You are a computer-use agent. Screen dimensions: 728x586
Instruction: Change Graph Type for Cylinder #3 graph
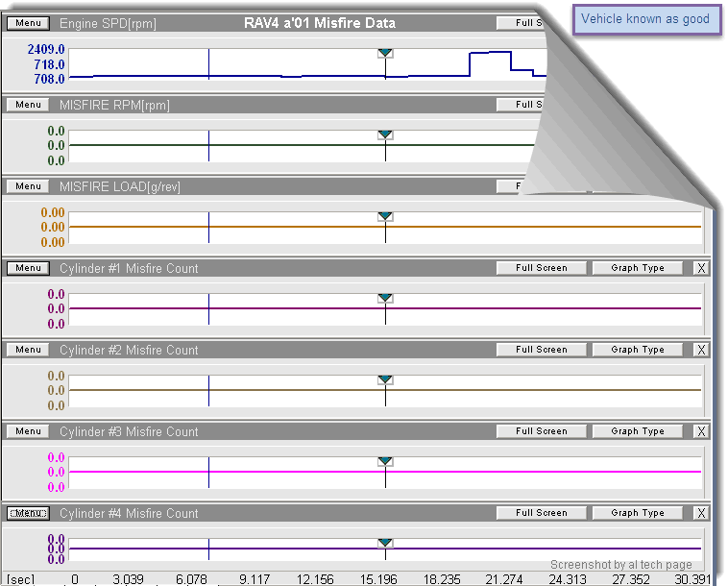pos(638,431)
